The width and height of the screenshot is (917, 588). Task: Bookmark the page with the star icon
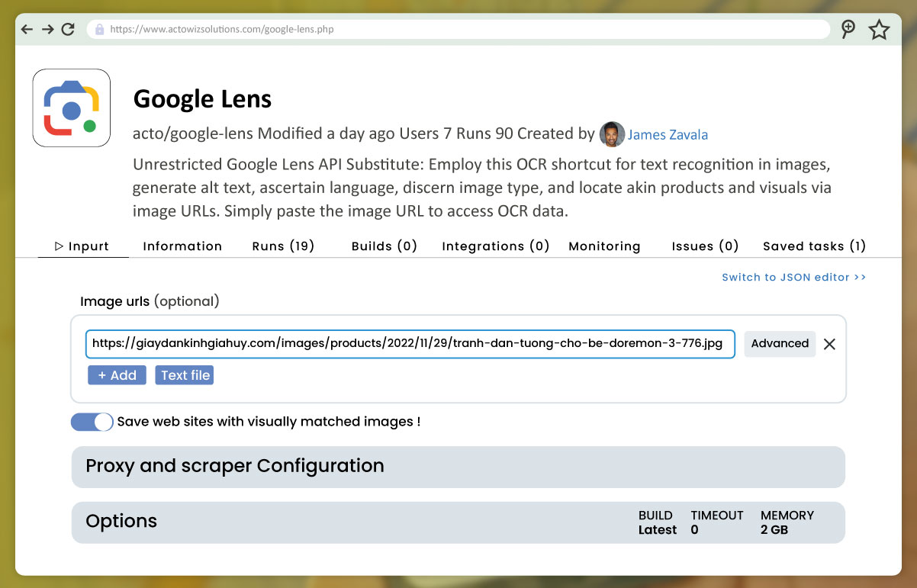pos(880,30)
